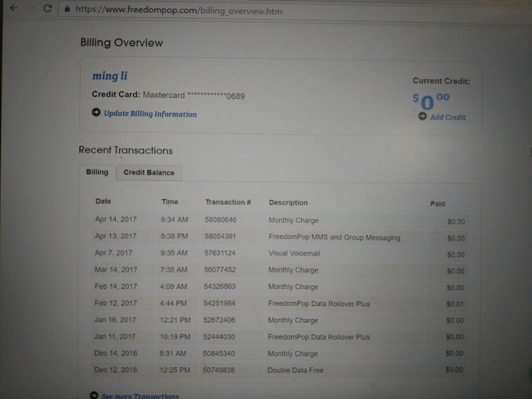The height and width of the screenshot is (399, 532).
Task: Select the Apr 14, 2017 date cell
Action: [116, 219]
